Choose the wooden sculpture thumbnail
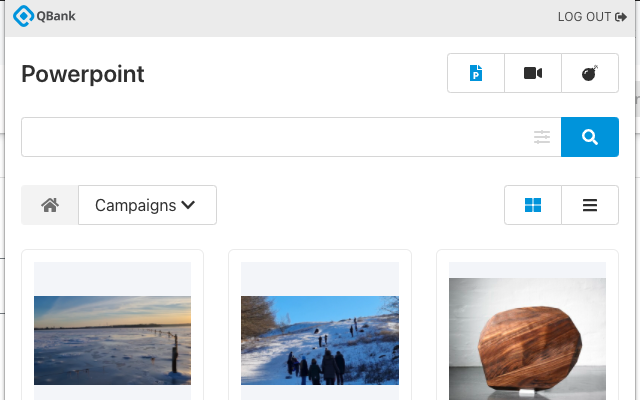 coord(527,338)
